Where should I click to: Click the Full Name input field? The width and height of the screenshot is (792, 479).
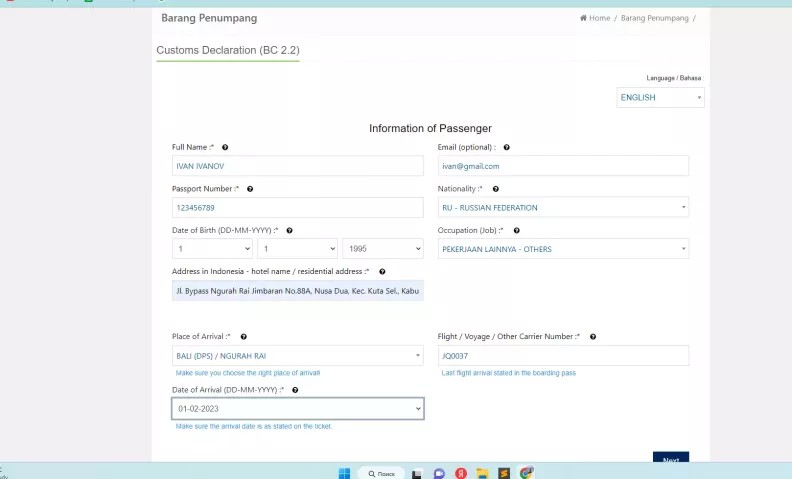click(298, 166)
